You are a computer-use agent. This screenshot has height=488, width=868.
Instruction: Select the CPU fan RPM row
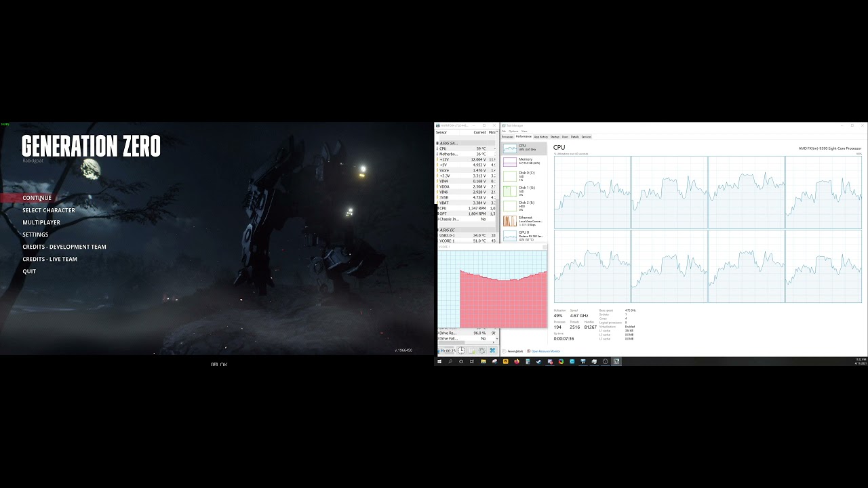pyautogui.click(x=465, y=208)
